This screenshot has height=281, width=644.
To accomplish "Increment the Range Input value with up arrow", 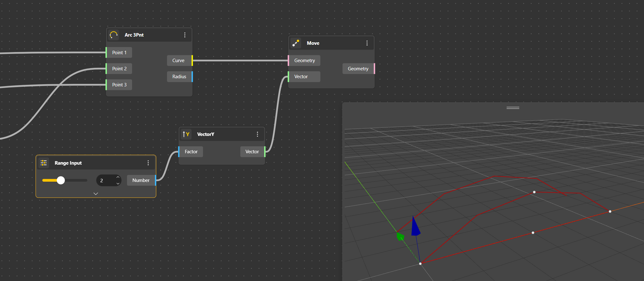I will pyautogui.click(x=118, y=177).
